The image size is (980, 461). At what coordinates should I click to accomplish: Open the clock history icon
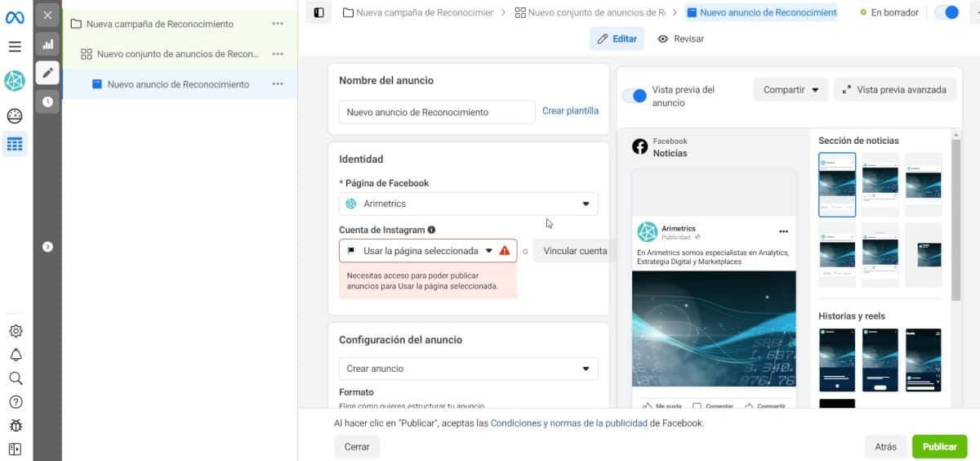(47, 101)
